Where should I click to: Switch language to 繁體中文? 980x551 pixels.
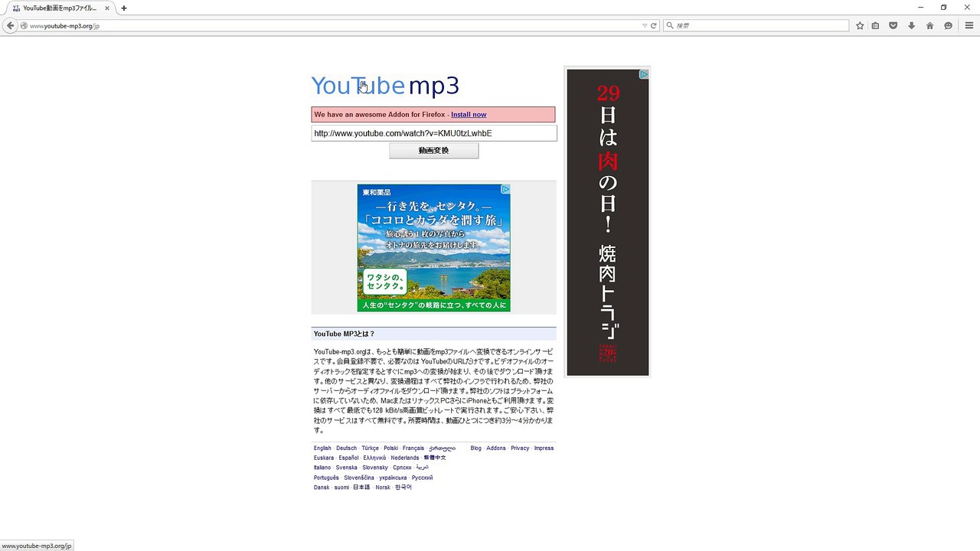click(x=435, y=458)
